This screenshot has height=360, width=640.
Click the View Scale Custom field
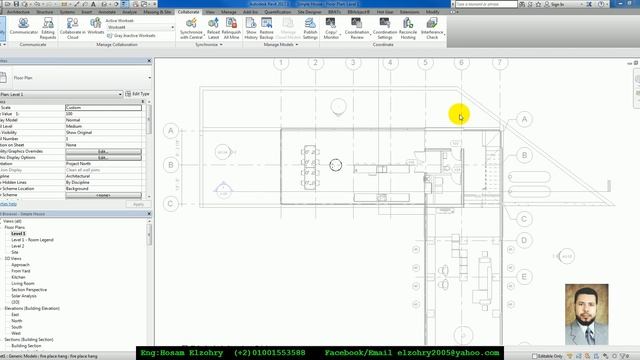coord(104,108)
